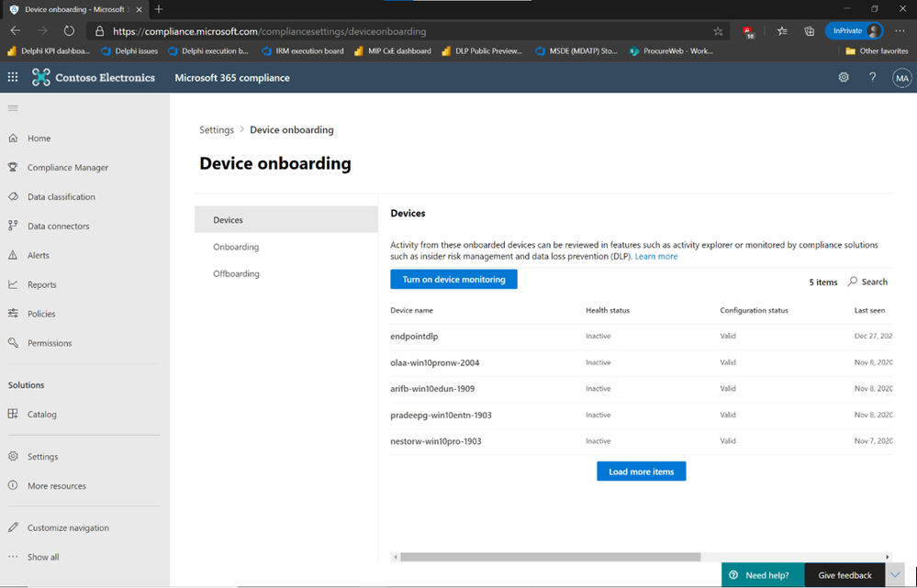The image size is (917, 588).
Task: Open the settings gear in header
Action: [x=844, y=77]
